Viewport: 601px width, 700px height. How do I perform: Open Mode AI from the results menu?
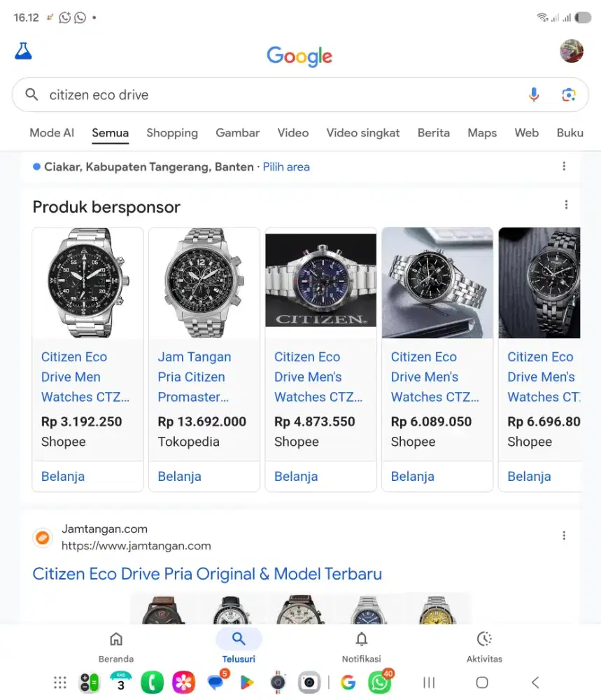[51, 133]
